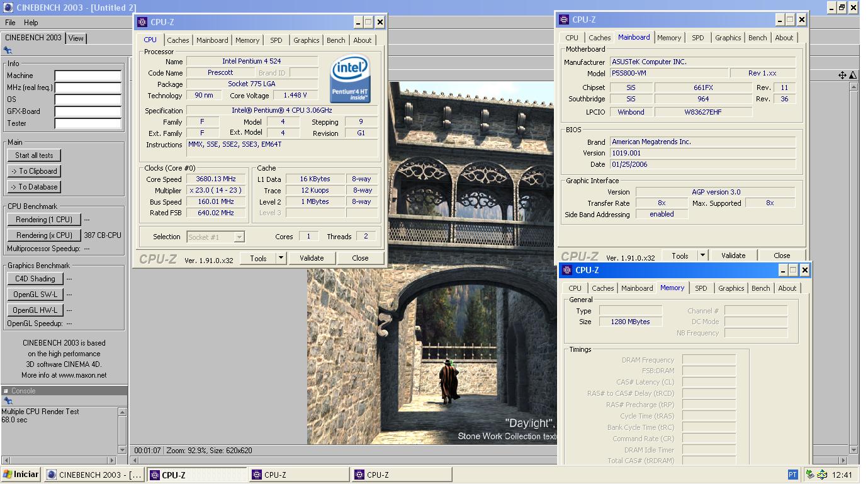
Task: Click the CPU-Z icon in Mainboard window title
Action: (x=563, y=20)
